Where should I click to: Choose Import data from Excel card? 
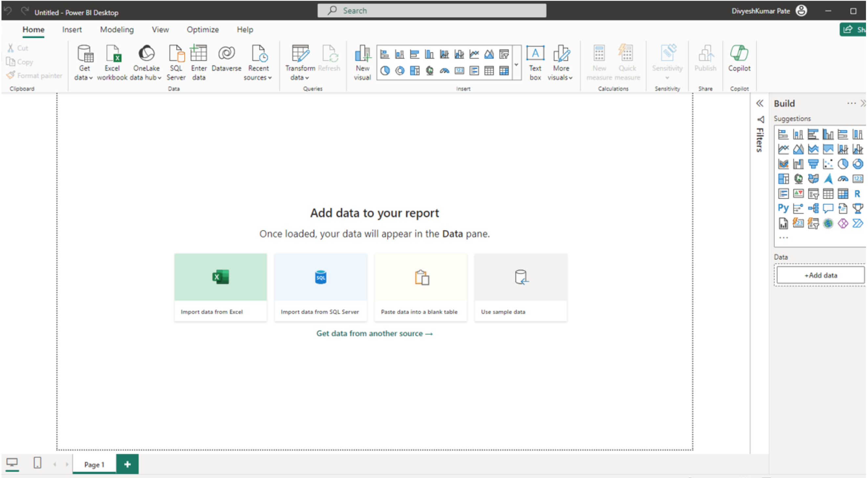221,287
